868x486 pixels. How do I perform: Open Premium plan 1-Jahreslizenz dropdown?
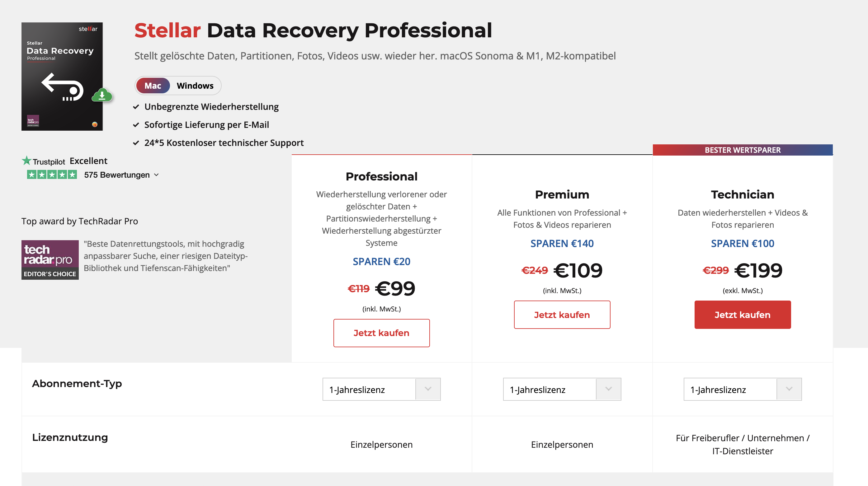coord(562,389)
